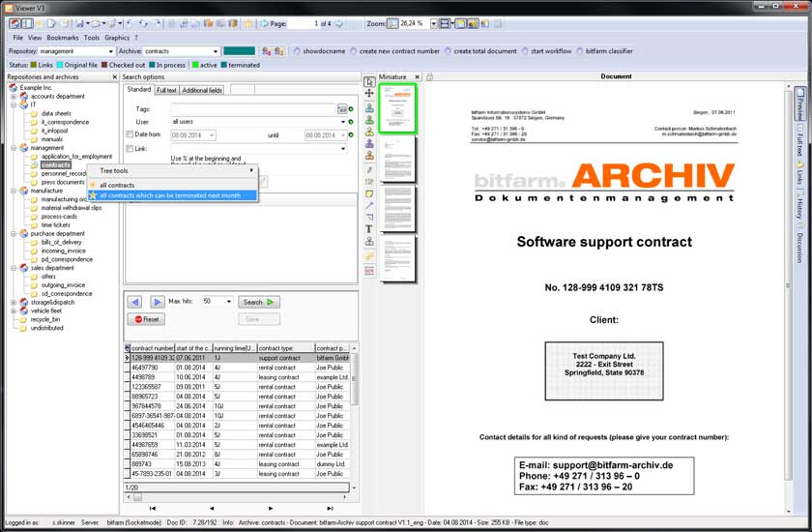812x532 pixels.
Task: Click next results blue right arrow
Action: [x=157, y=302]
